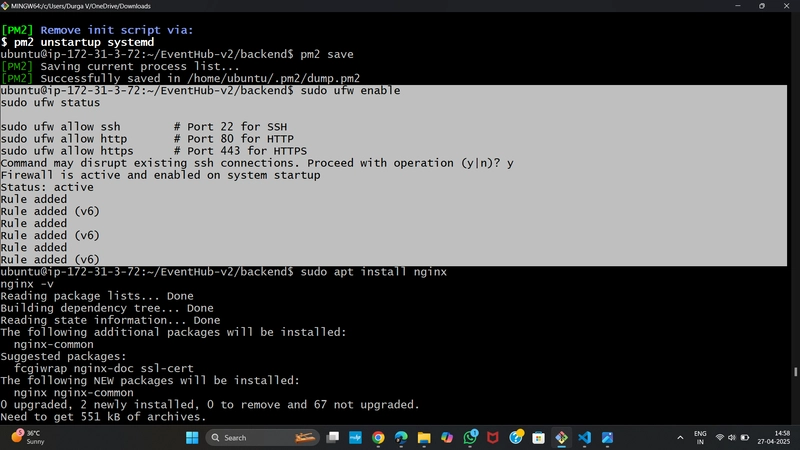Click 'Remove init script via:' line

[x=97, y=30]
